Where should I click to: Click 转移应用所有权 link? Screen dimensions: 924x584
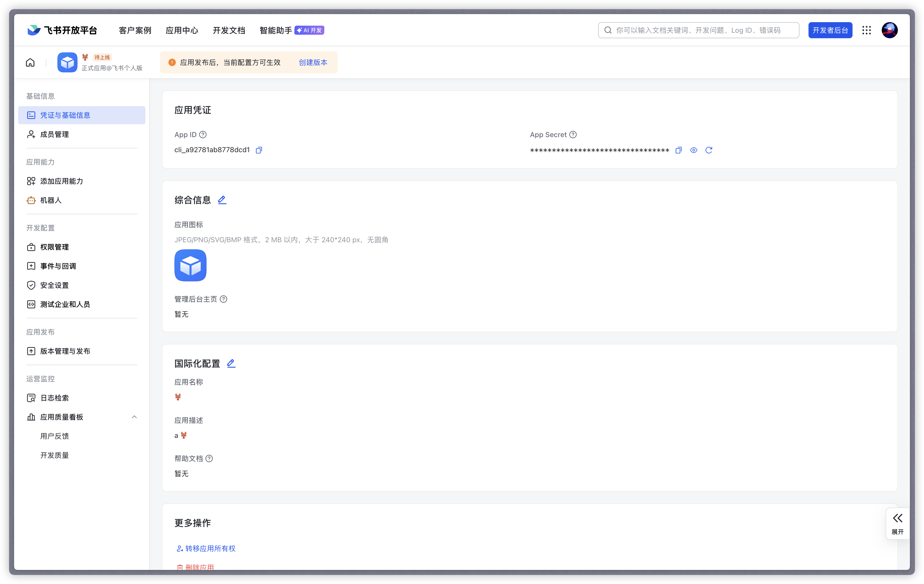[210, 548]
